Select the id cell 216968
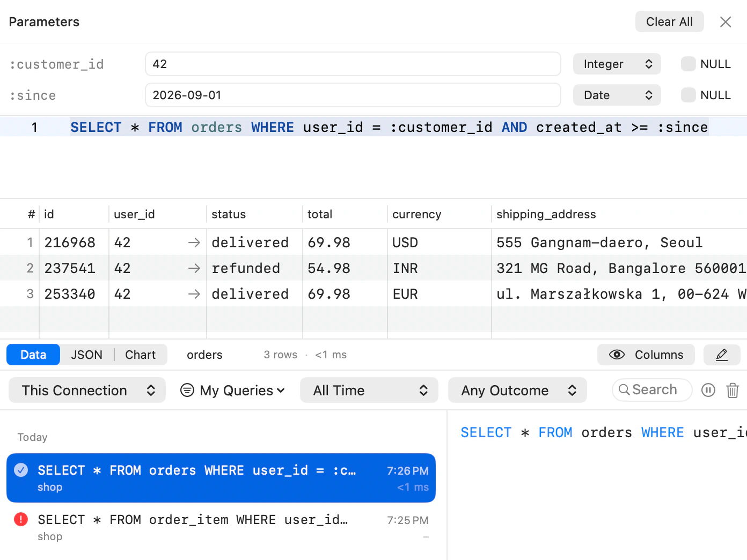747x560 pixels. (x=74, y=242)
